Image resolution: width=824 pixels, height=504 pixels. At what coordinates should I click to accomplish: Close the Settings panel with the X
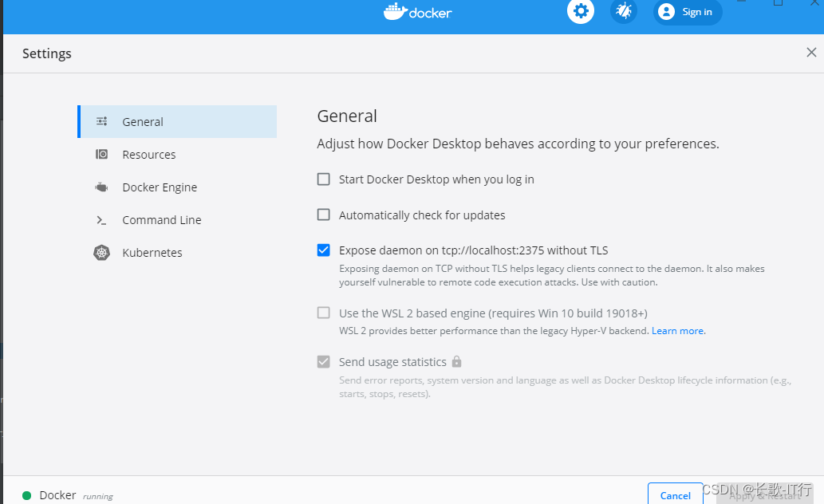[811, 52]
